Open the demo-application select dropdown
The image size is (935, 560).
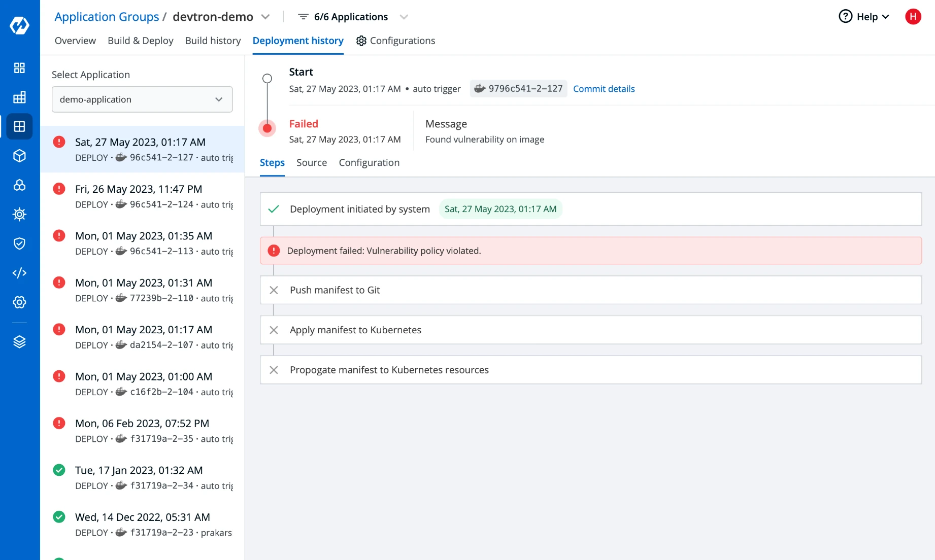pos(142,99)
